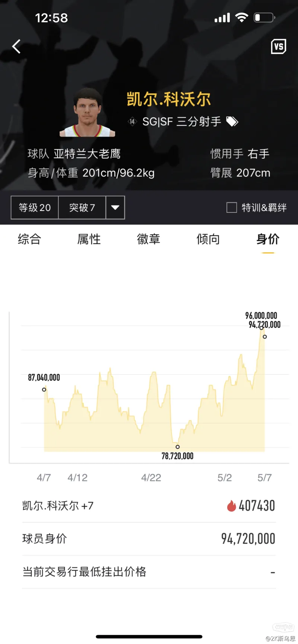Tap the battery status icon
This screenshot has height=644, width=298.
tap(264, 17)
